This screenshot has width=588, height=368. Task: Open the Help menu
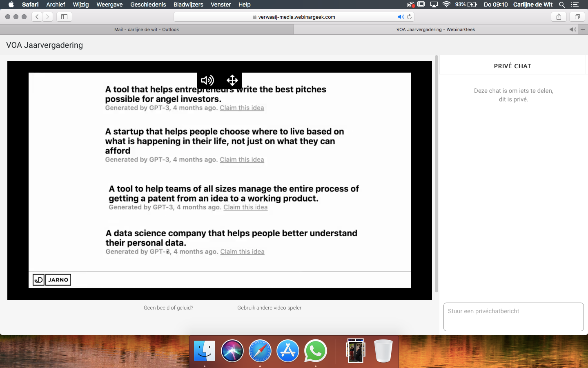[245, 4]
